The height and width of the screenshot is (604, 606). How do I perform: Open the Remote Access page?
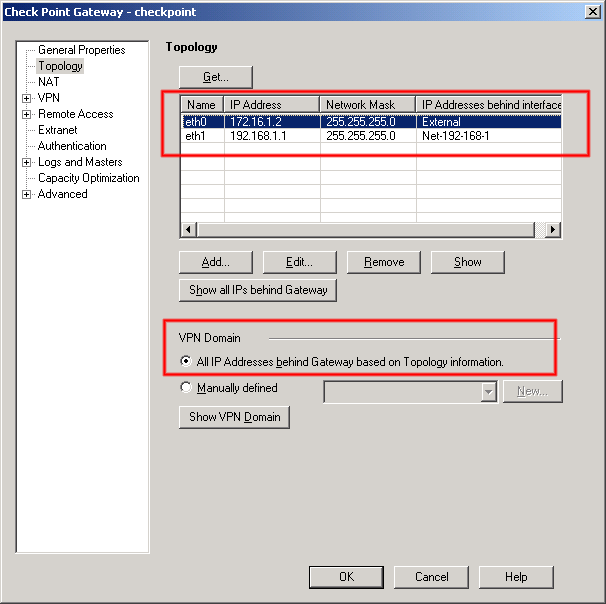pyautogui.click(x=76, y=114)
